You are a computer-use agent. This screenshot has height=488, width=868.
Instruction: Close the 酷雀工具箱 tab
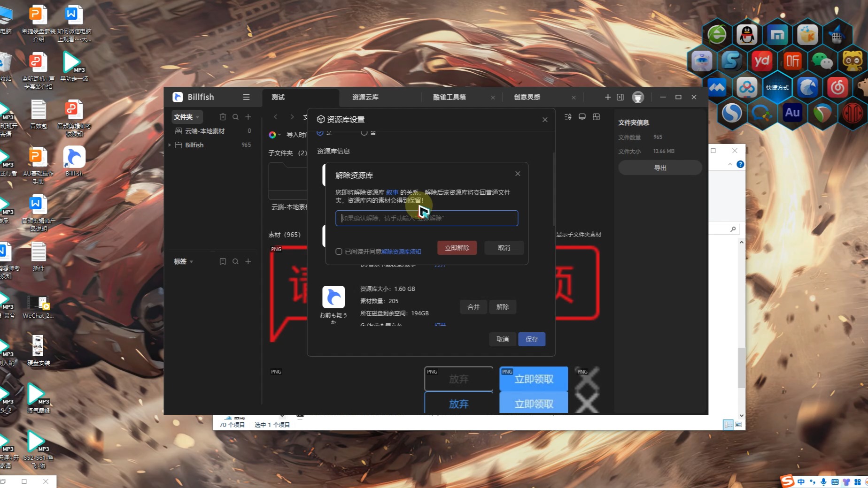click(493, 98)
